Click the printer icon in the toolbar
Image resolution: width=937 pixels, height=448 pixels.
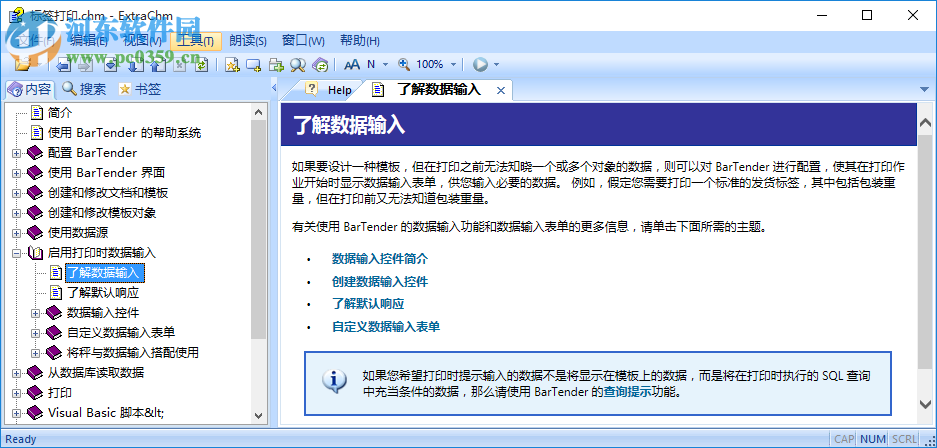coord(276,65)
